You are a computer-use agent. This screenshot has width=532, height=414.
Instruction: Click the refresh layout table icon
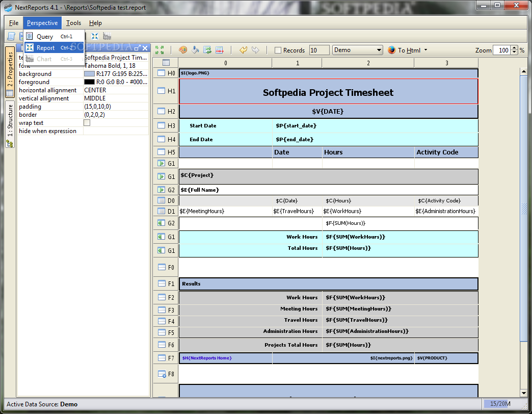(x=207, y=50)
